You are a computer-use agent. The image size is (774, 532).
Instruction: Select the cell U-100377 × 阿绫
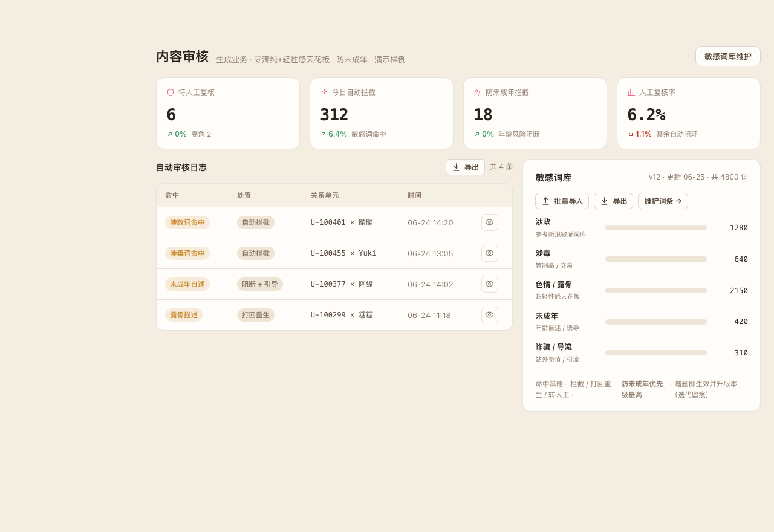[x=342, y=284]
